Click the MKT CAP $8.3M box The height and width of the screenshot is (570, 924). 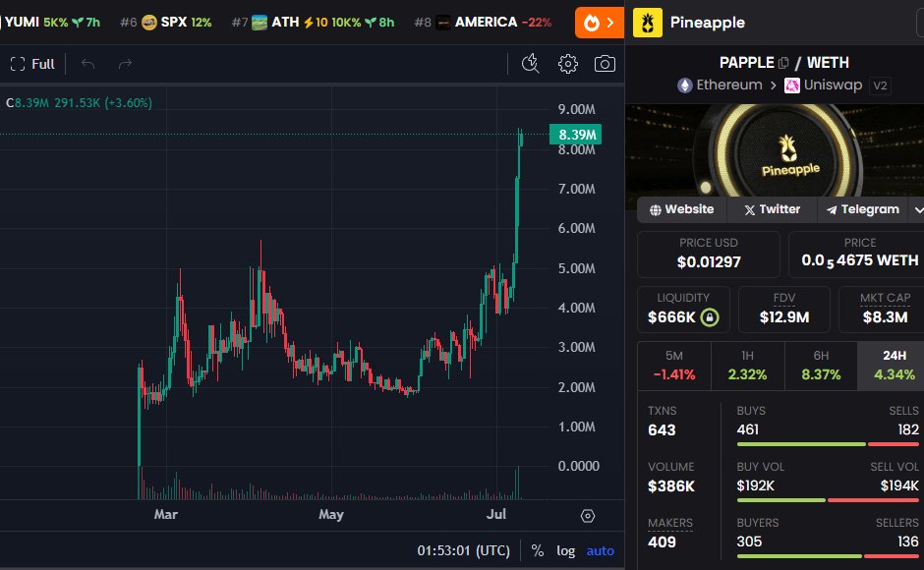pyautogui.click(x=883, y=310)
